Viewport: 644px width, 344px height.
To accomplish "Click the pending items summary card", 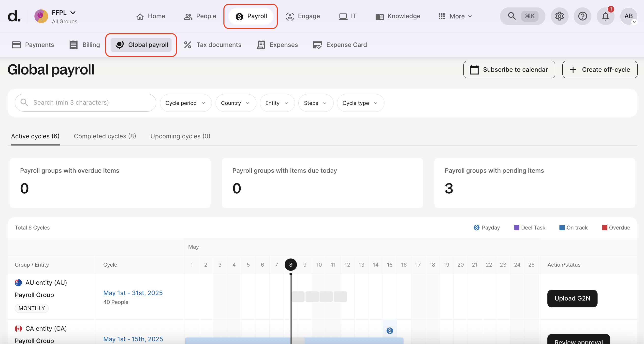I will pos(535,183).
